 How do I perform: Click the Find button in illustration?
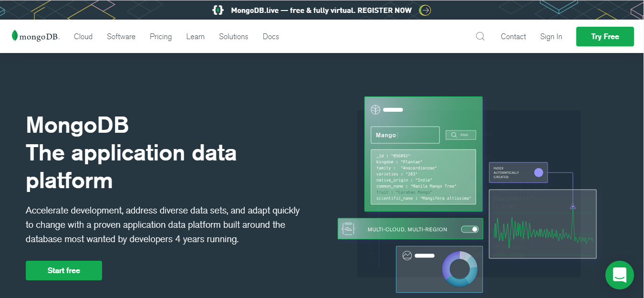click(461, 135)
